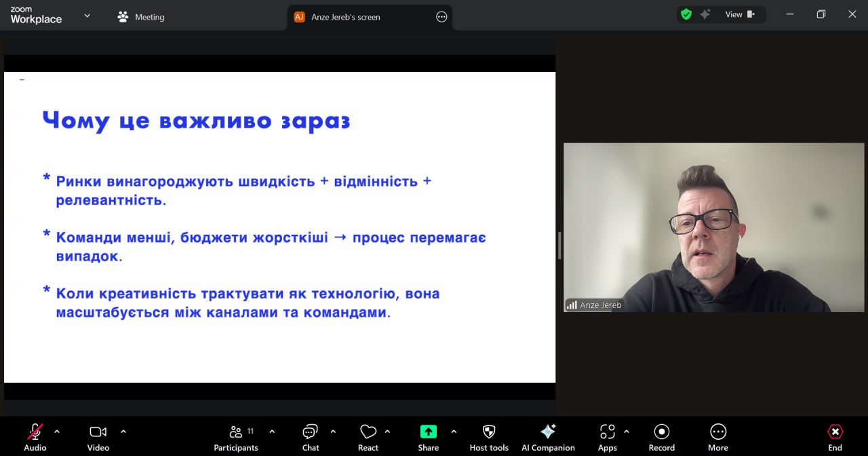Expand audio options arrow next to Audio
Image resolution: width=868 pixels, height=456 pixels.
[57, 431]
